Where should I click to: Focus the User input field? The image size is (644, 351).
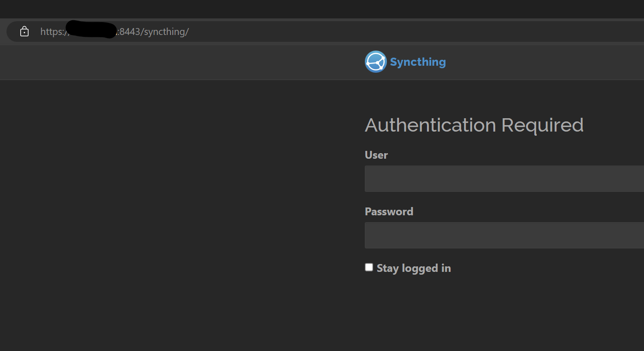point(502,178)
